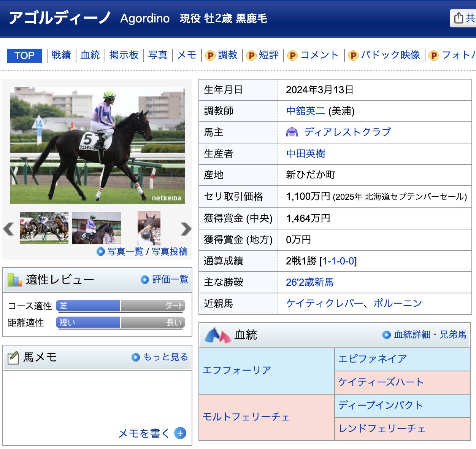Click the premium P icon beside パドック映像
Image resolution: width=476 pixels, height=449 pixels.
tap(353, 56)
